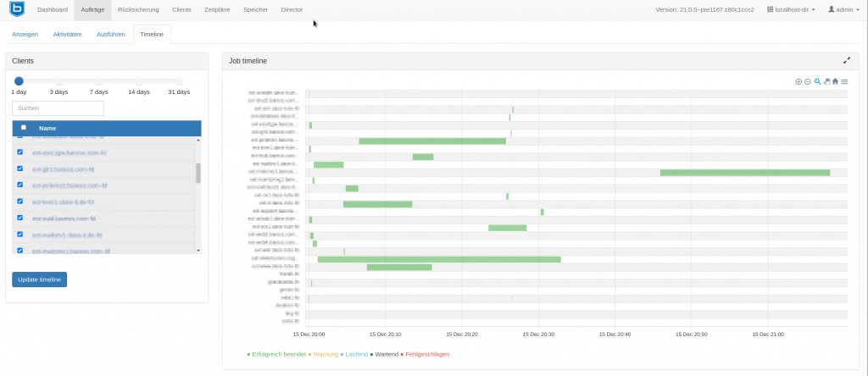The width and height of the screenshot is (868, 376).
Task: Reset chart zoom with the home icon
Action: (835, 82)
